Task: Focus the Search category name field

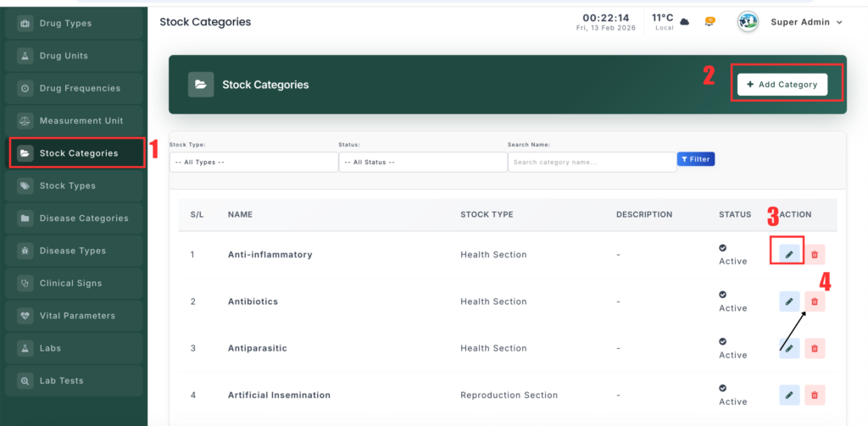Action: 591,162
